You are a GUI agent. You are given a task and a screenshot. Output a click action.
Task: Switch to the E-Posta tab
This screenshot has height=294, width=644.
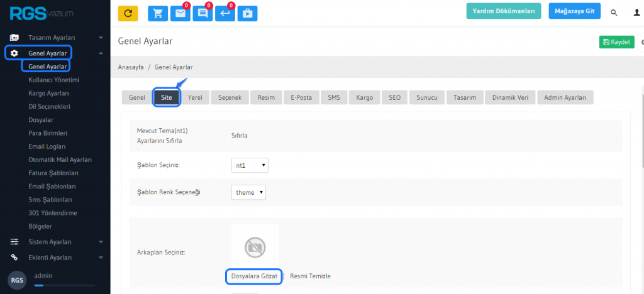pos(301,97)
